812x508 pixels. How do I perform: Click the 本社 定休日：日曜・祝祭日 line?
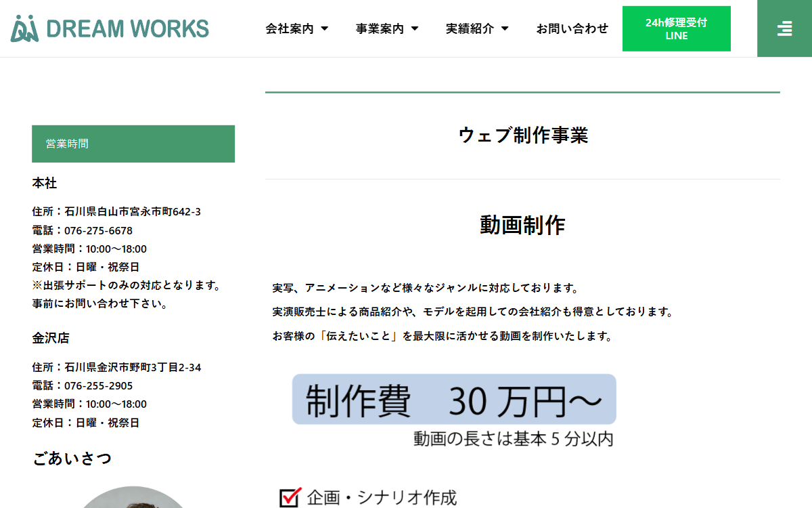coord(86,267)
